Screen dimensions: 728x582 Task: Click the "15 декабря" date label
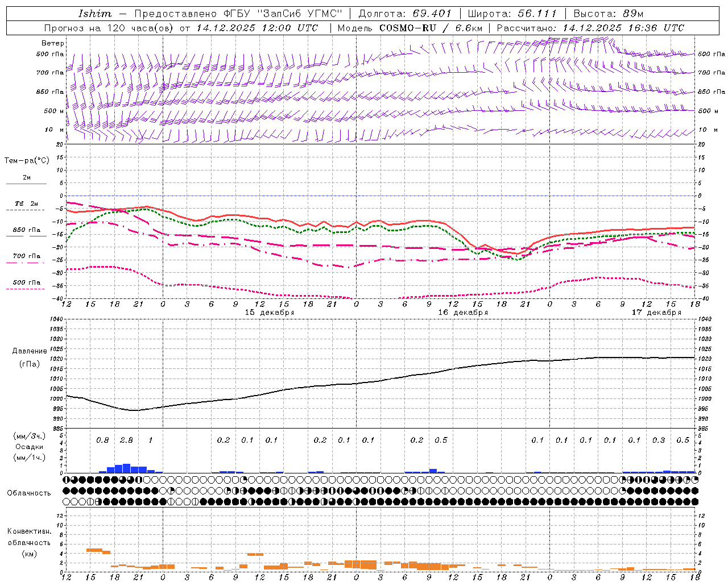[270, 313]
